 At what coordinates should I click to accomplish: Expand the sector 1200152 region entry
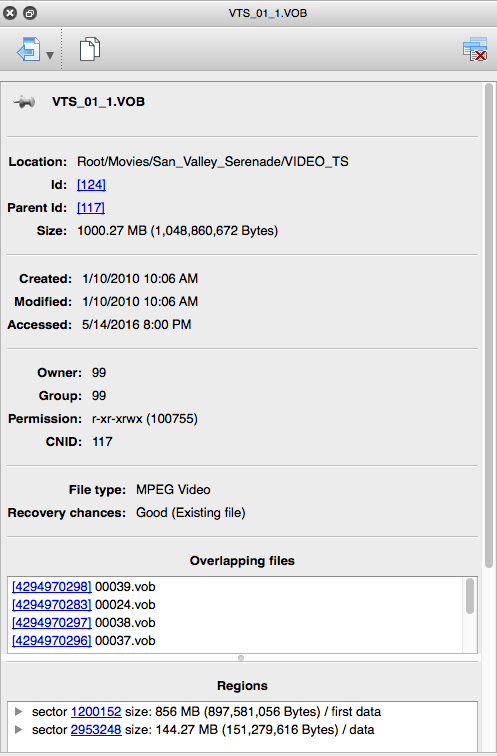[18, 712]
